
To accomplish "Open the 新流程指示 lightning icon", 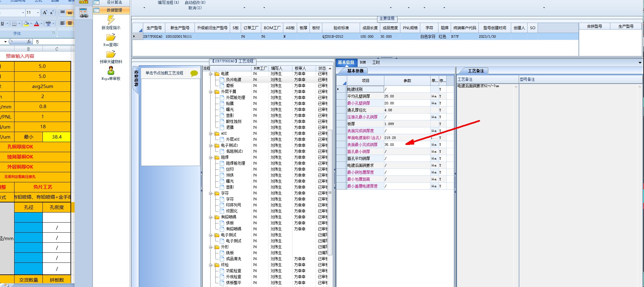I will tap(111, 20).
